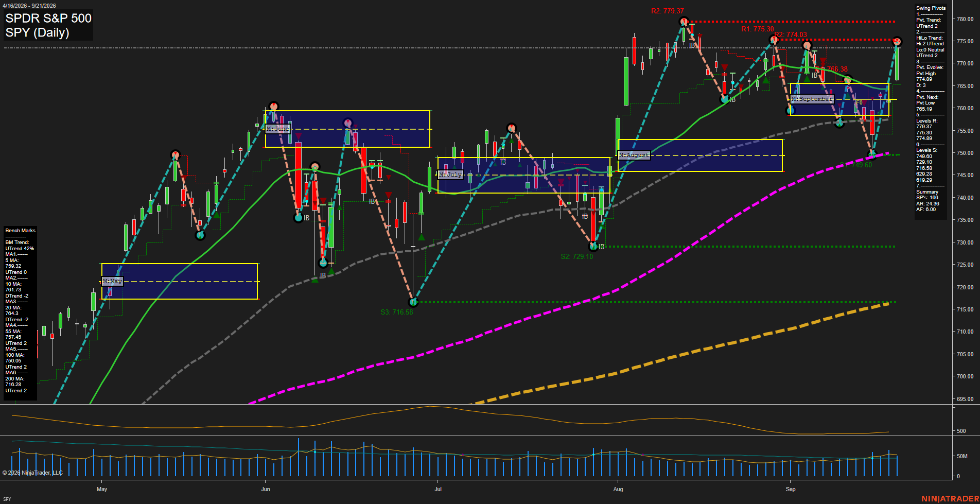Click the SPY label in the bottom-left corner
Screen dimensions: 980x504
pyautogui.click(x=7, y=499)
